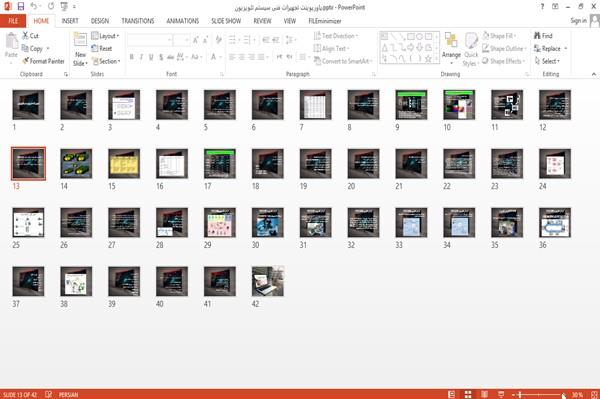Switch to Slide Sorter view in status bar
Screen dimensions: 600x399
click(x=468, y=394)
